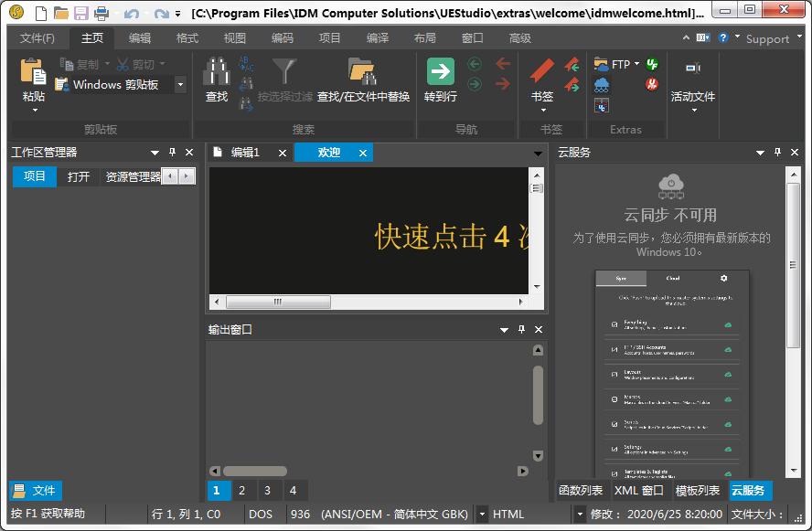Screen dimensions: 812x531
Task: Switch to the 函数列表 panel tab
Action: (x=581, y=491)
